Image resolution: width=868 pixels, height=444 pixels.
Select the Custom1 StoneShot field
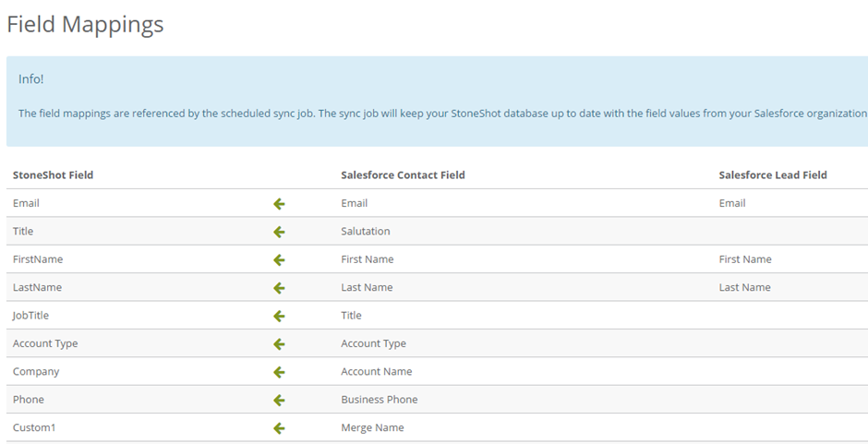point(34,427)
